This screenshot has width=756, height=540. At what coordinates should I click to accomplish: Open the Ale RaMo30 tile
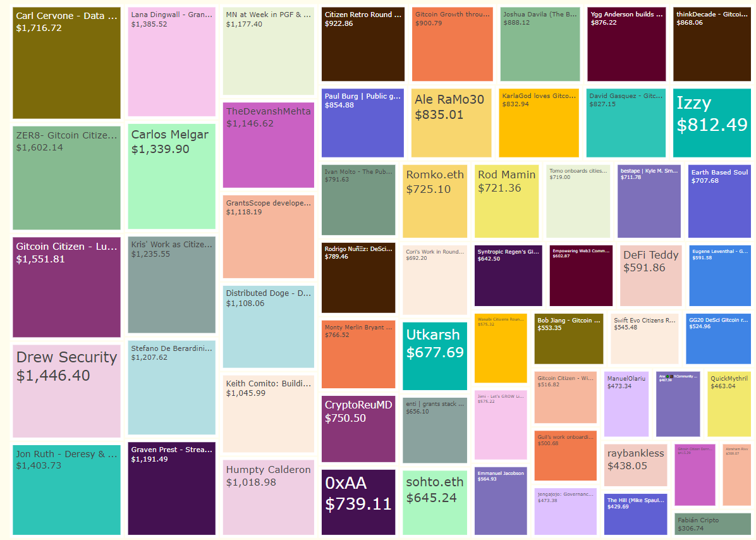pos(451,123)
